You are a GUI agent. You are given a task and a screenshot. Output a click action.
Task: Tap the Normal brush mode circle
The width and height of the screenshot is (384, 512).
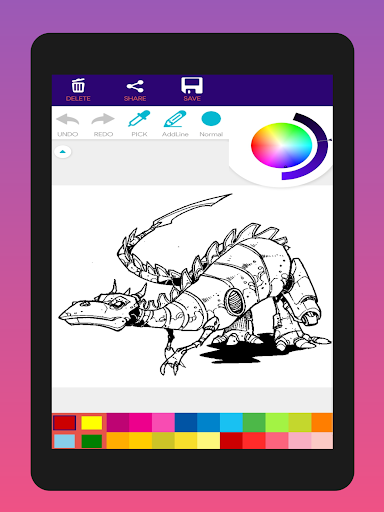211,119
